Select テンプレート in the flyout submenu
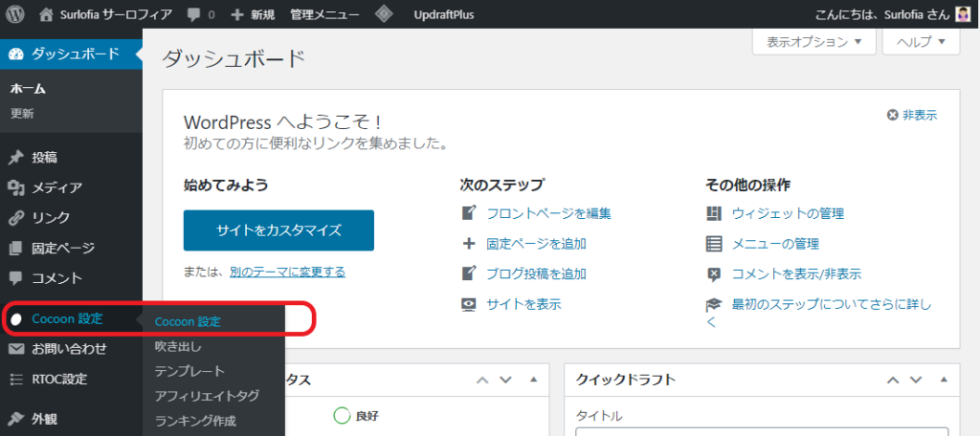The height and width of the screenshot is (436, 980). (189, 371)
